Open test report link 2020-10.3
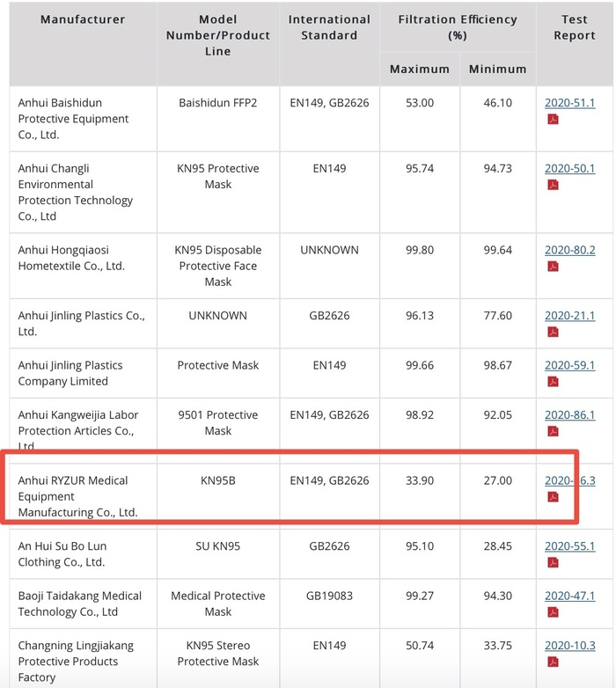This screenshot has width=616, height=688. pyautogui.click(x=570, y=646)
